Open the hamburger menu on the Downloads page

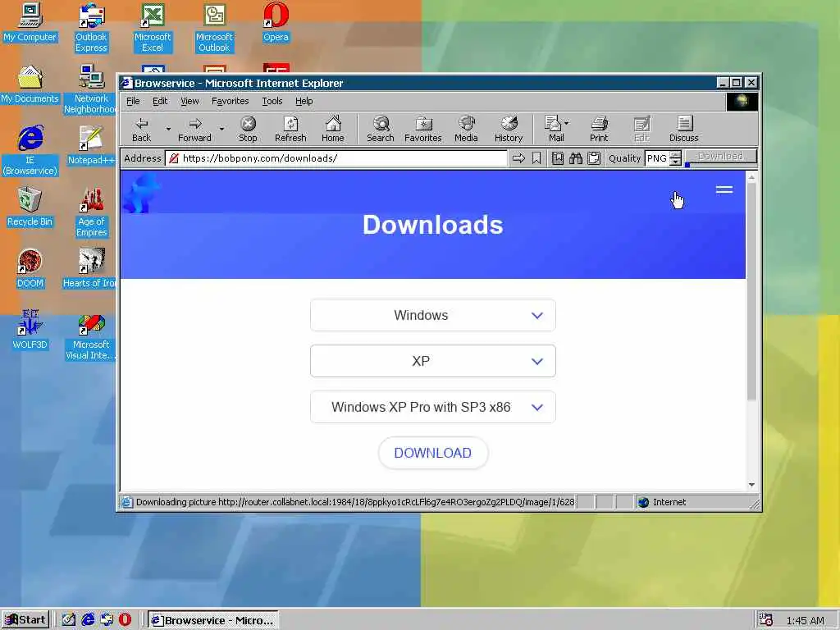tap(724, 189)
